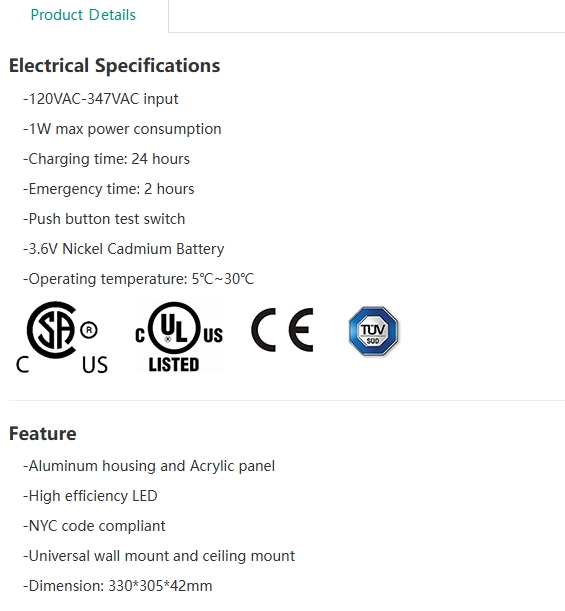Click the 3.6V Nickel Cadmium Battery line
The width and height of the screenshot is (565, 611).
[124, 249]
